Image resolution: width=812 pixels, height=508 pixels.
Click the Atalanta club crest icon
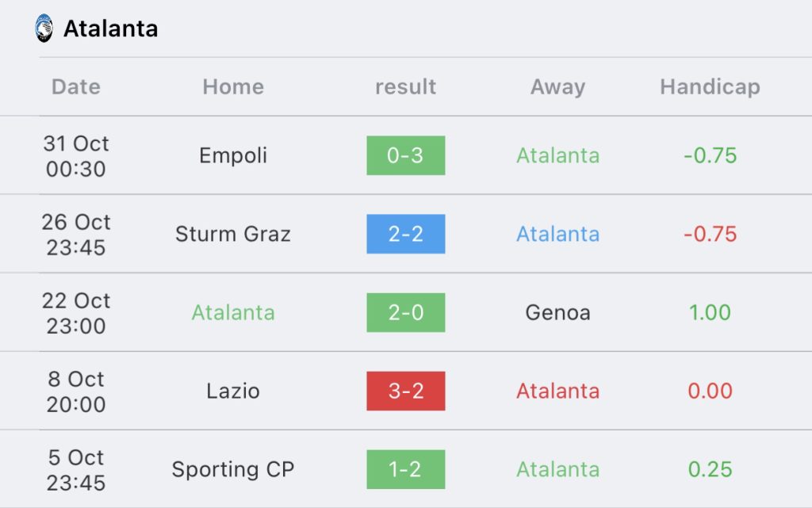point(44,29)
